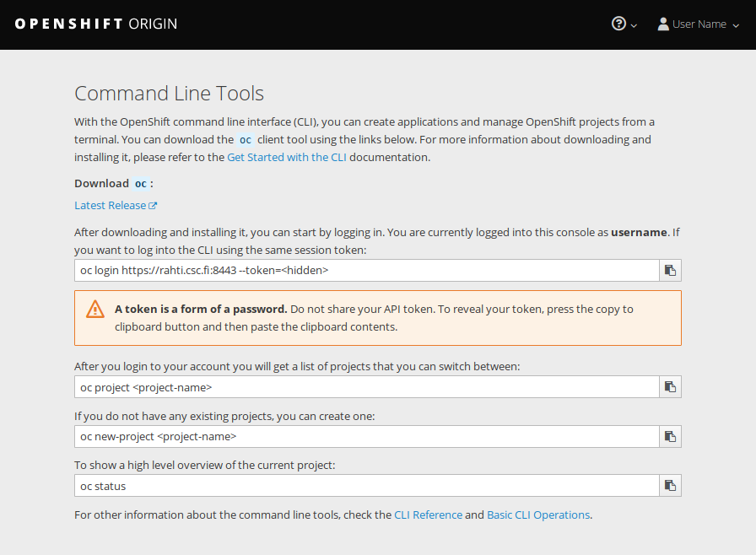Copy the oc status command to clipboard
The image size is (756, 555).
point(670,486)
